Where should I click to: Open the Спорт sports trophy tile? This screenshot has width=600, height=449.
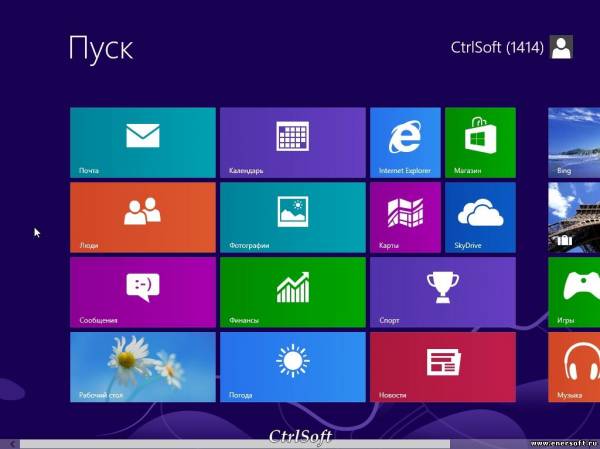(x=443, y=292)
